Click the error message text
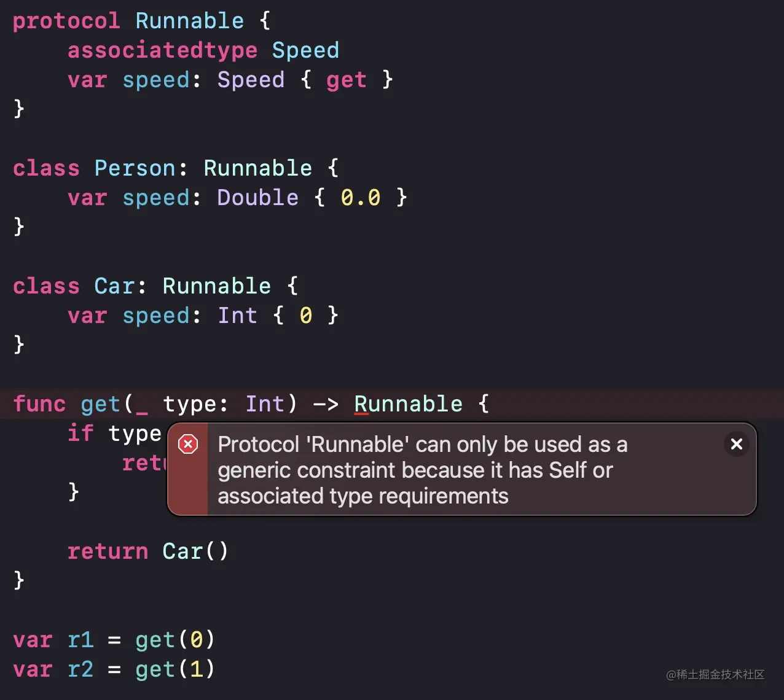 [423, 470]
